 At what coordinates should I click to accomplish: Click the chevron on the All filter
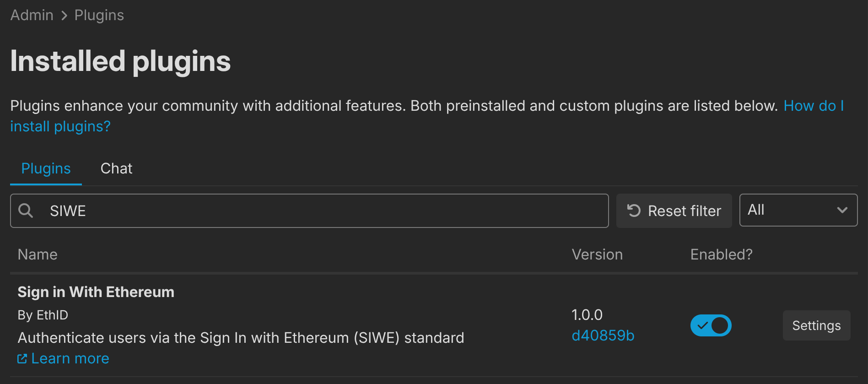[842, 211]
